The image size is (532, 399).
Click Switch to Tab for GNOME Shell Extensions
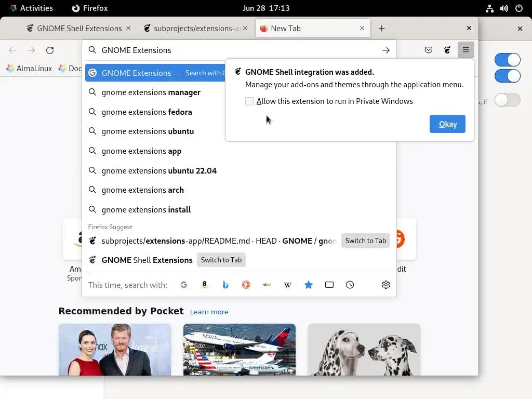tap(221, 260)
